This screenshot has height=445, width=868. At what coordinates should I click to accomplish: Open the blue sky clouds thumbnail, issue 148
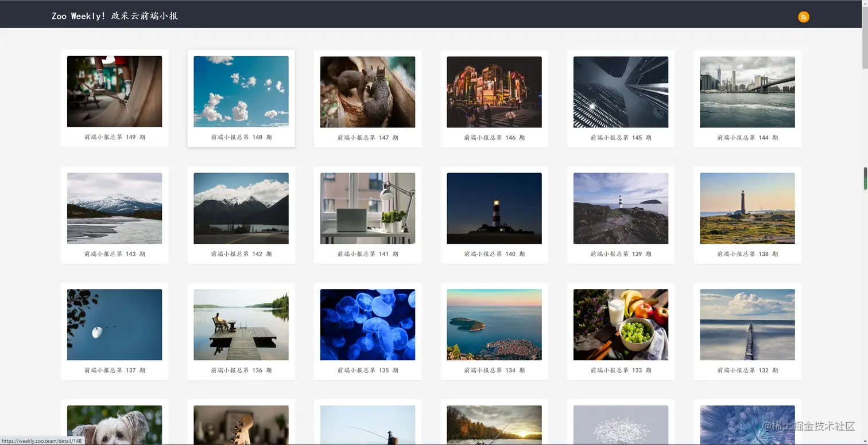click(x=241, y=91)
